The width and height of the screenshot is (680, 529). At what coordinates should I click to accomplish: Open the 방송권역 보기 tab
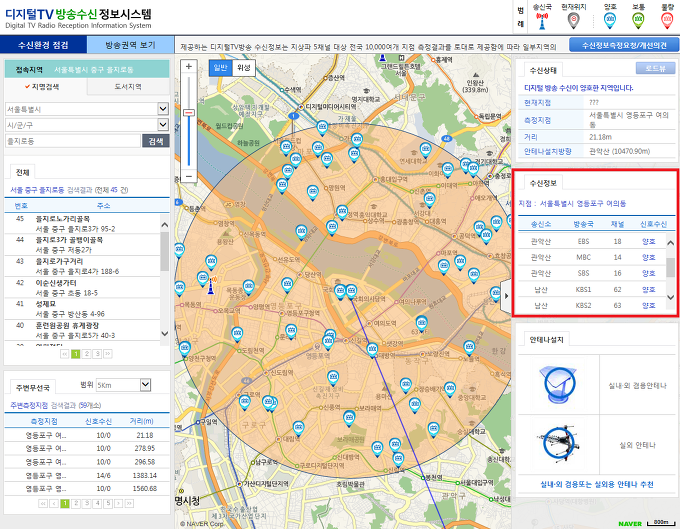coord(131,45)
